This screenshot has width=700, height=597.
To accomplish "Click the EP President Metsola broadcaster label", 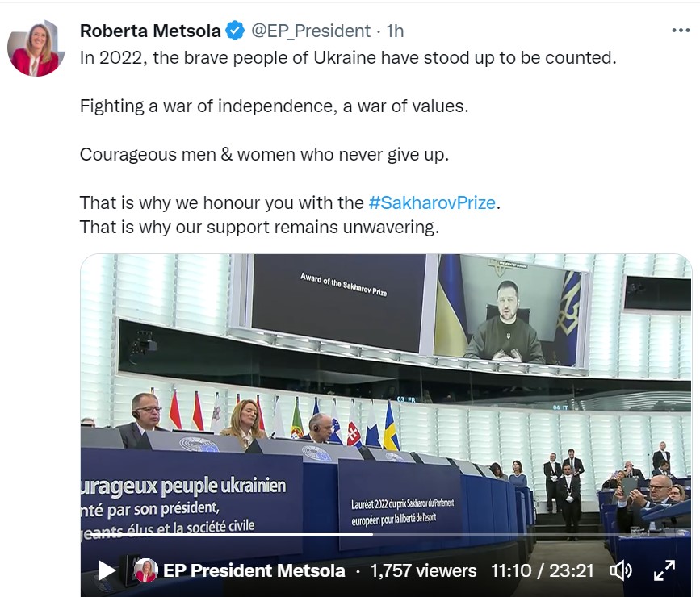I will pos(254,570).
